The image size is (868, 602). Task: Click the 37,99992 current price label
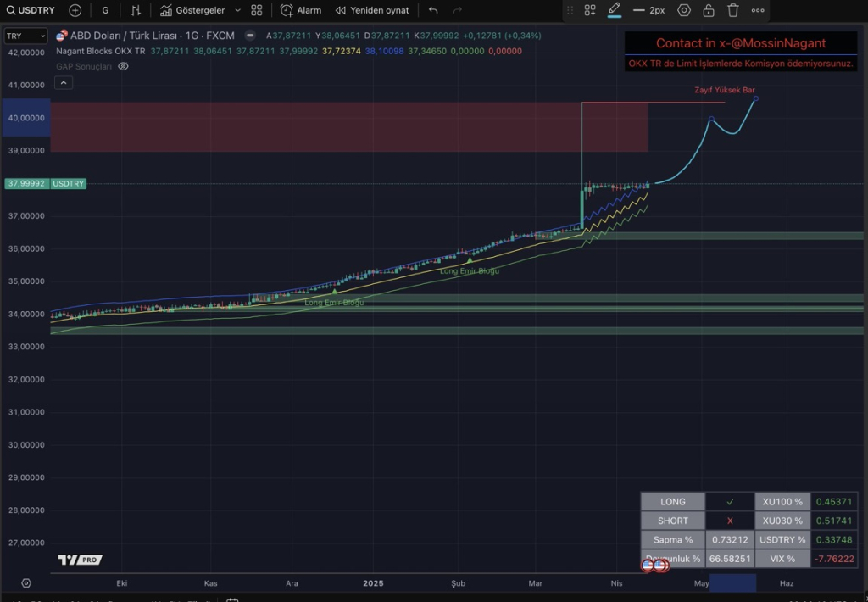click(x=26, y=183)
